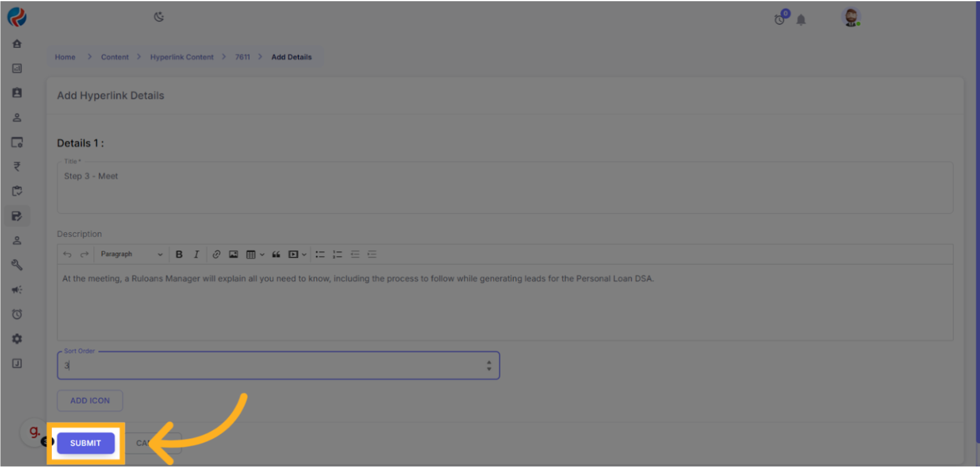980x467 pixels.
Task: Click the insert image icon
Action: [x=234, y=254]
